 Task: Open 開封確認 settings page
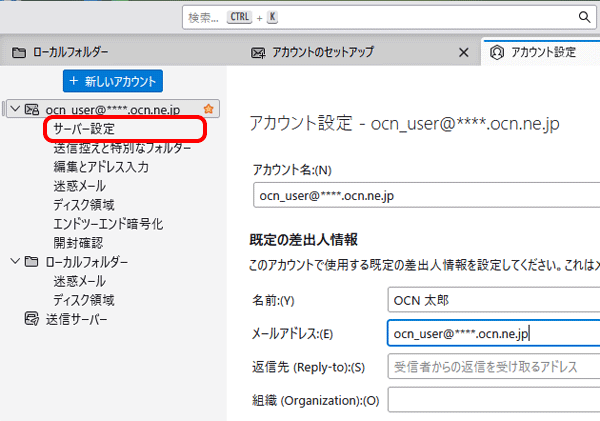coord(78,243)
